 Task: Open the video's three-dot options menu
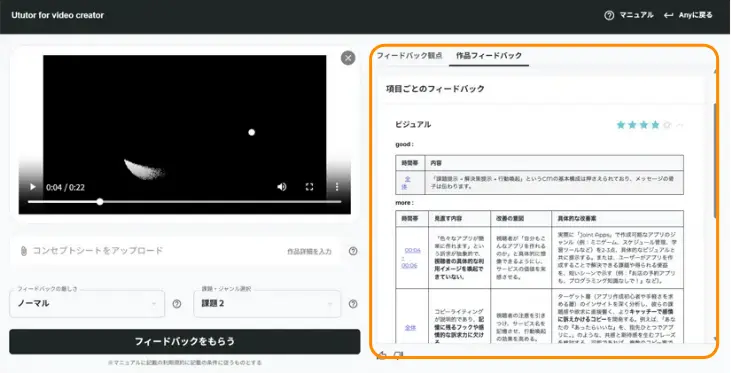[x=337, y=187]
